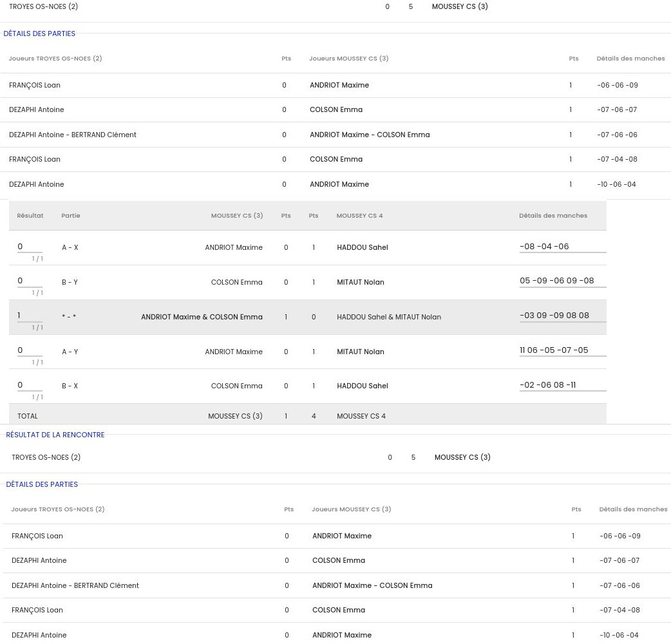Screen dimensions: 671x644
Task: Click the doubles pair HADDOU Sahel & MITAUT Nolan
Action: (x=388, y=317)
